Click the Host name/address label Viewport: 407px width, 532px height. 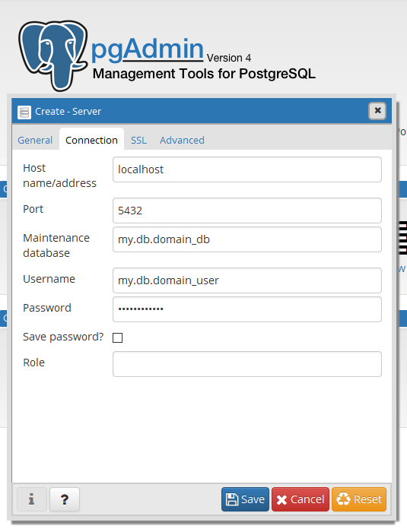(x=59, y=176)
